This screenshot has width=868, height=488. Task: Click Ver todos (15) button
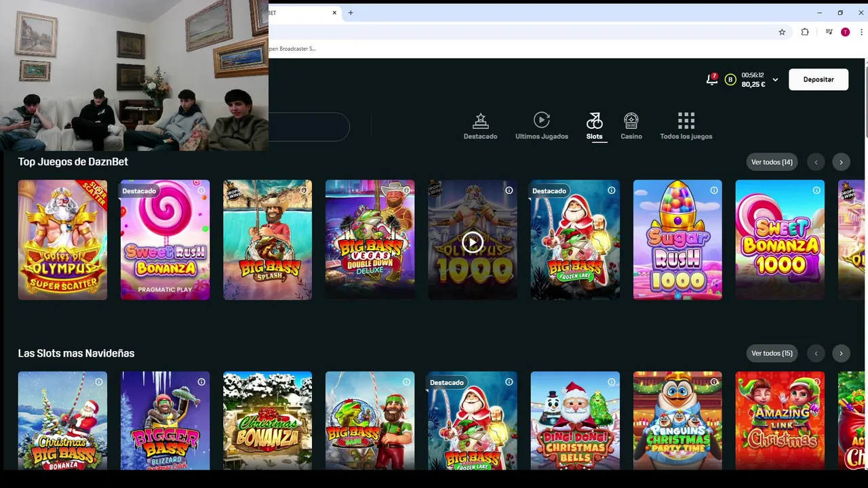(x=772, y=353)
